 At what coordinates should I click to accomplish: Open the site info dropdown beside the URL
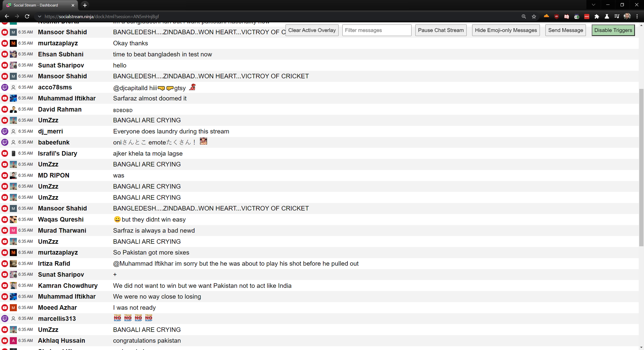click(39, 17)
